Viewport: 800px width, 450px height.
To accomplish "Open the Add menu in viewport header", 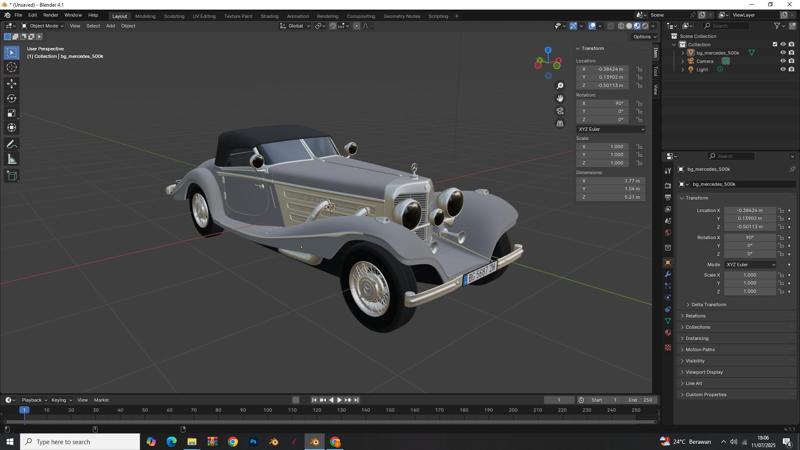I will coord(110,26).
